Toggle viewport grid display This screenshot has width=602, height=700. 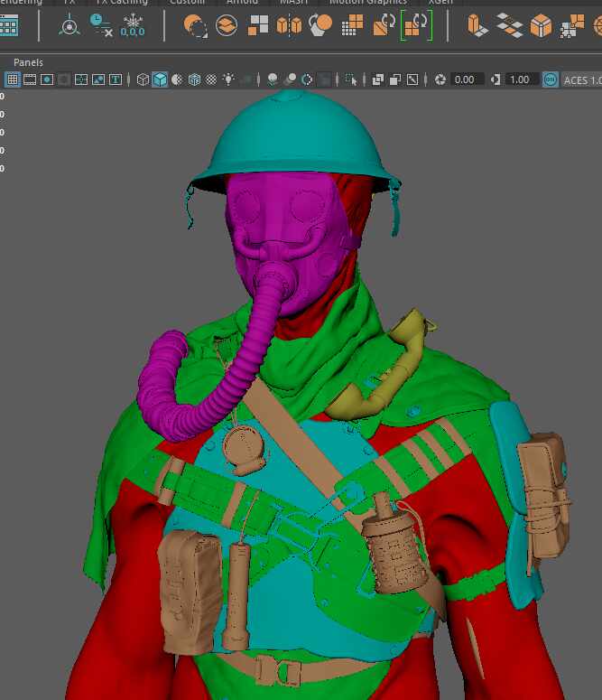click(x=13, y=79)
